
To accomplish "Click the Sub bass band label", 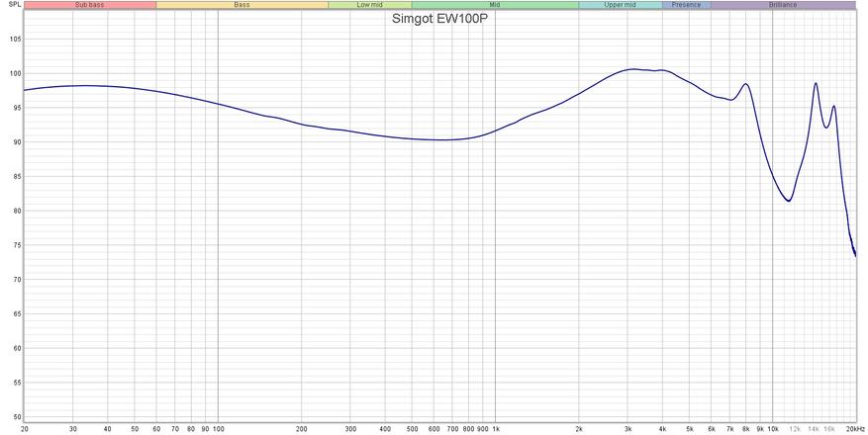I will tap(90, 5).
